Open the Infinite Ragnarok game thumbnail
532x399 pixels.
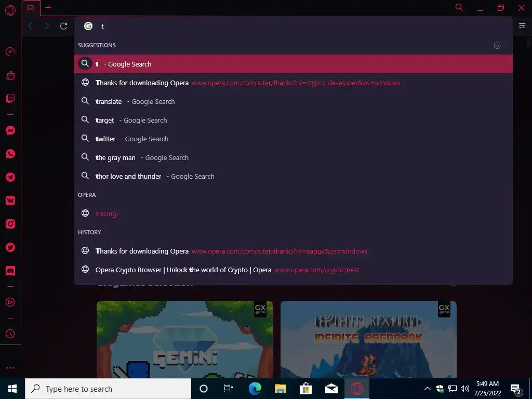coord(368,339)
